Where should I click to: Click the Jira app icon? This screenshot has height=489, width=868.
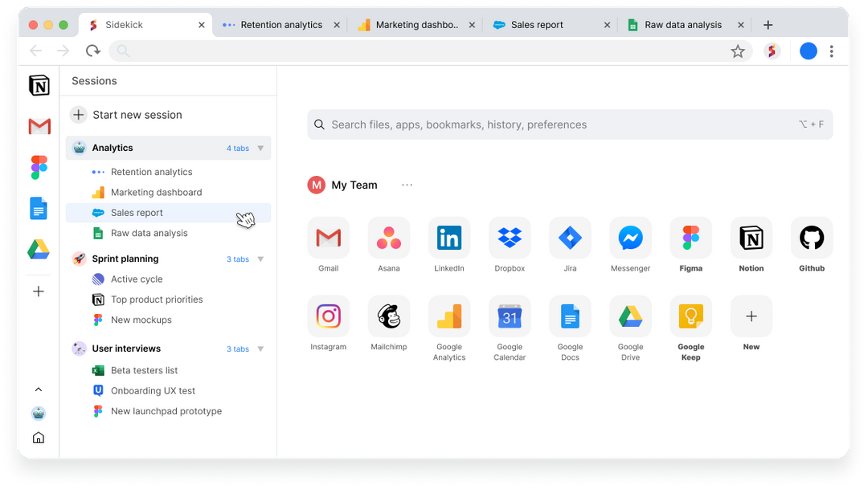tap(570, 237)
